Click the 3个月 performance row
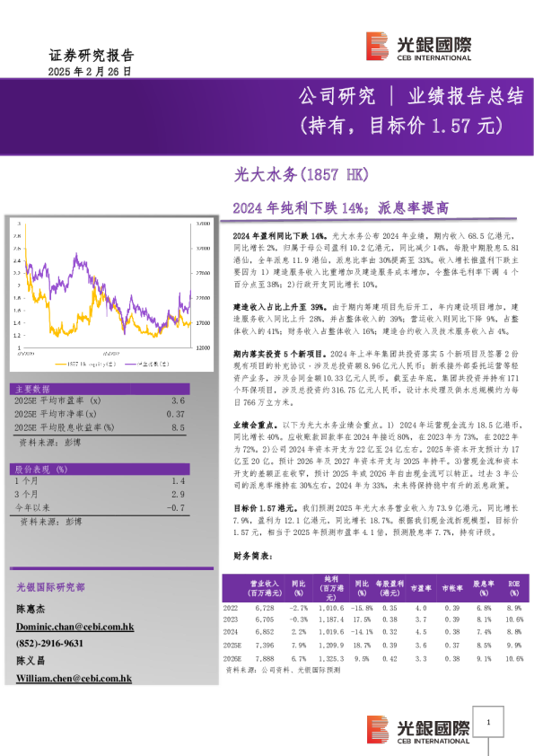 (x=100, y=494)
